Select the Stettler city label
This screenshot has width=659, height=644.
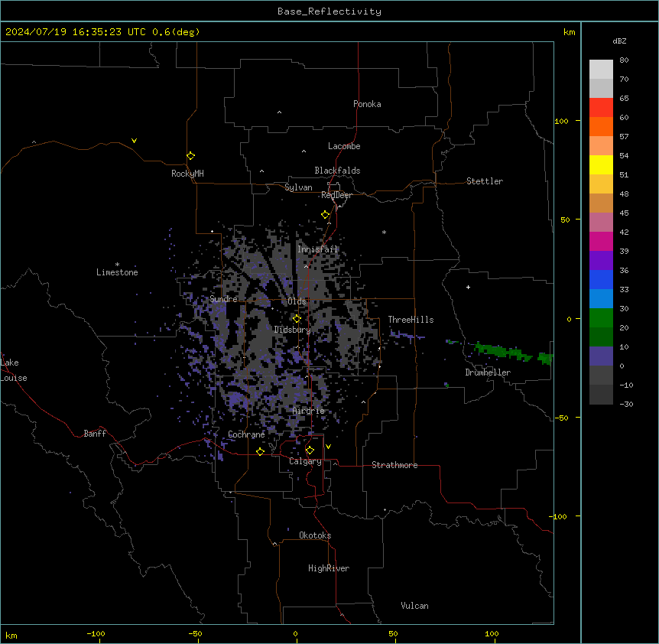tap(485, 181)
